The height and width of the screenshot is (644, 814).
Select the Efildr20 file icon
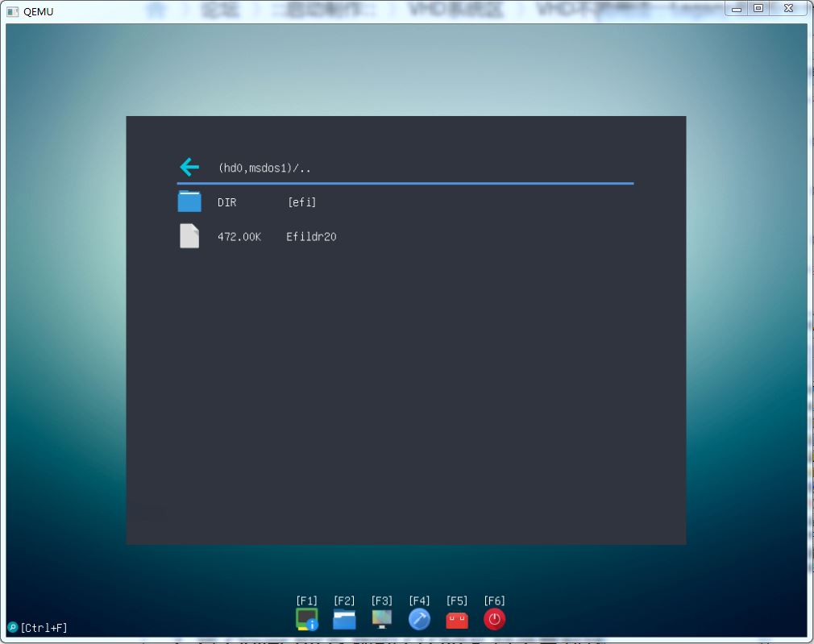[189, 236]
